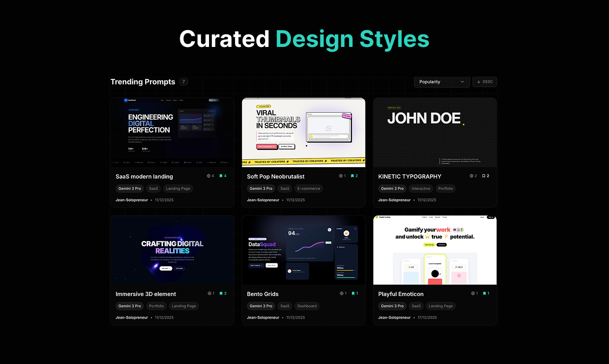Select the bookmark icon on KINETIC TYPOGRAPHY
Viewport: 609px width, 364px height.
click(x=484, y=176)
